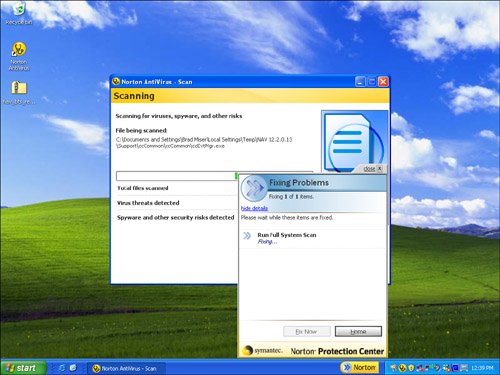The height and width of the screenshot is (375, 500).
Task: Click the 'Fixing...' status text
Action: [267, 242]
